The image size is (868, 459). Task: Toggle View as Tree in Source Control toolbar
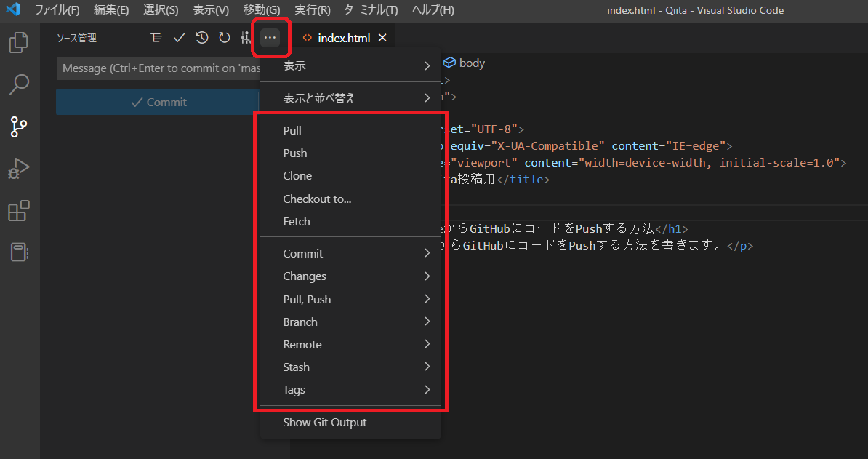(x=156, y=37)
